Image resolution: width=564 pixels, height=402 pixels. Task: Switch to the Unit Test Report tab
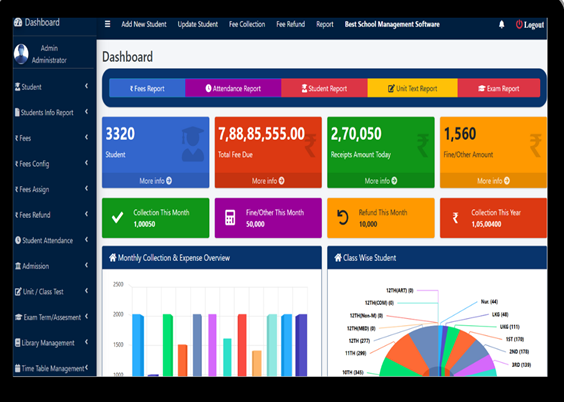[412, 88]
